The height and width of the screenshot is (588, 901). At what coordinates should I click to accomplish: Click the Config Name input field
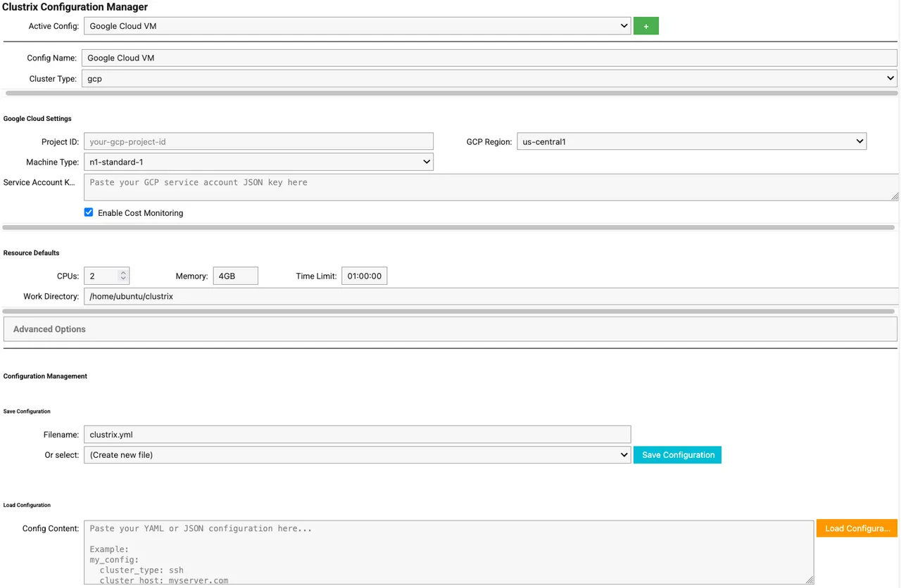tap(489, 58)
